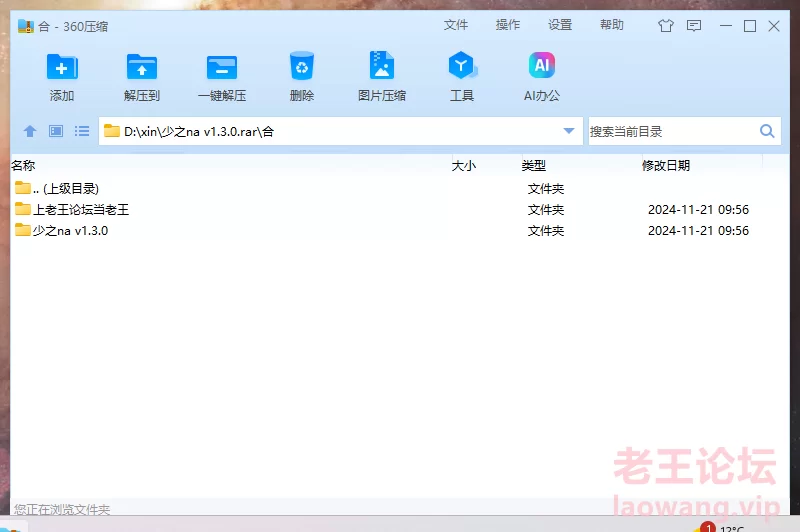This screenshot has height=532, width=800.
Task: Switch to the list view mode button
Action: 82,132
